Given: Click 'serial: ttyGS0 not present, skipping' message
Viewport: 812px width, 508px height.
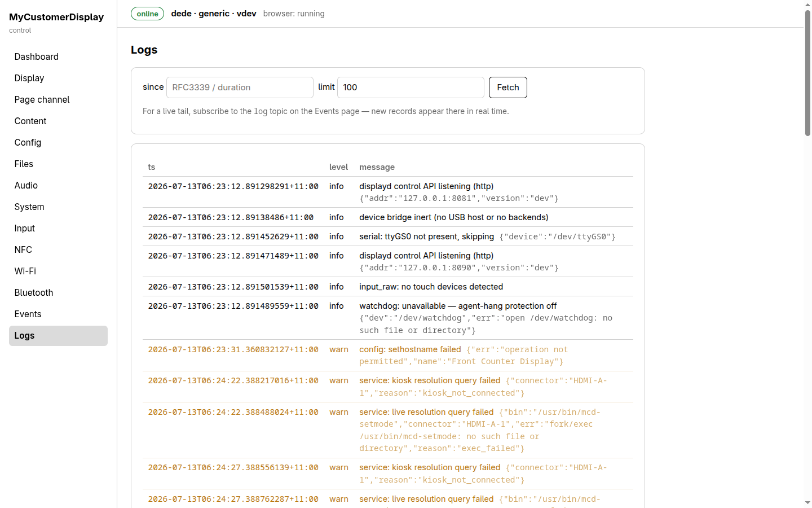Looking at the screenshot, I should coord(426,237).
